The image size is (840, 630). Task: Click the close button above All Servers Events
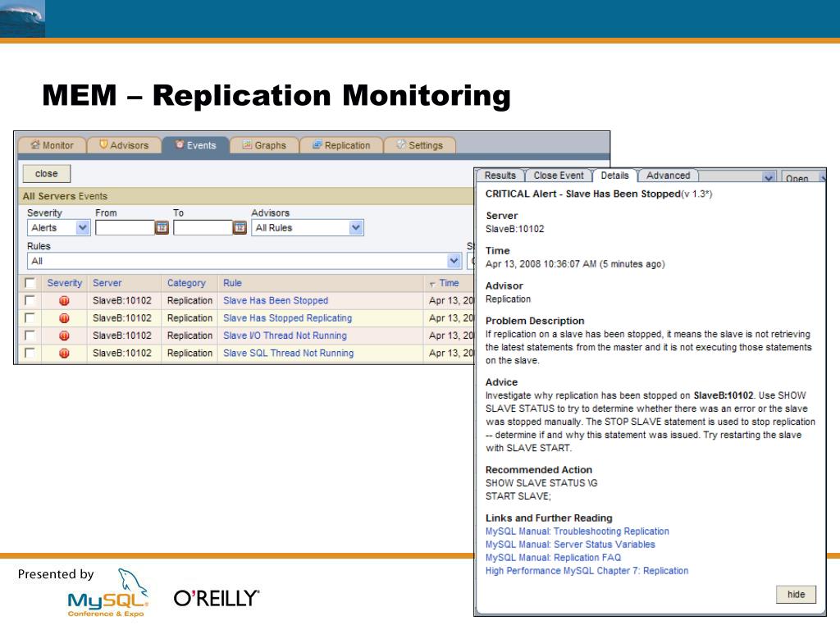(47, 174)
